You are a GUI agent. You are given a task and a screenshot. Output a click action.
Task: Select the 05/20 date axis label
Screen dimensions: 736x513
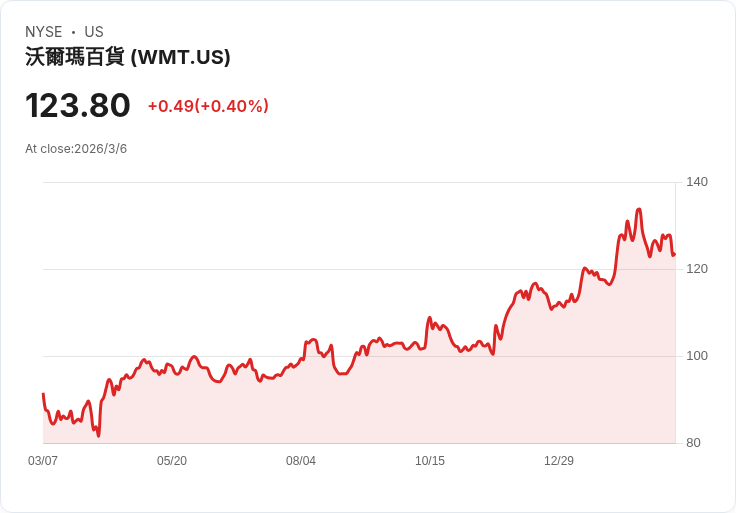point(172,460)
